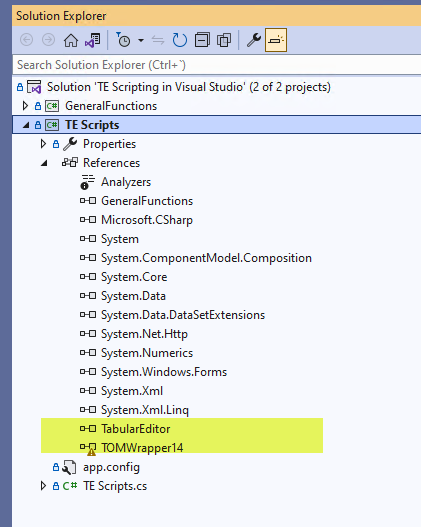Expand the Properties folder node
Screen dimensions: 421x527
point(43,144)
